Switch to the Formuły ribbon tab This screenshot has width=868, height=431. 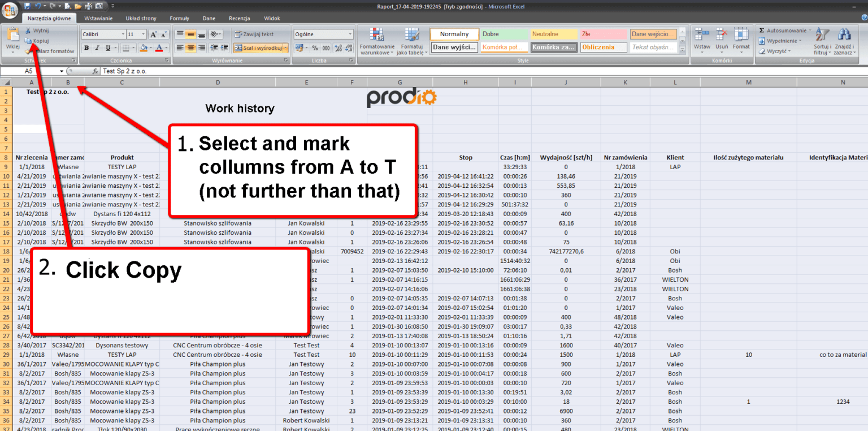[179, 18]
